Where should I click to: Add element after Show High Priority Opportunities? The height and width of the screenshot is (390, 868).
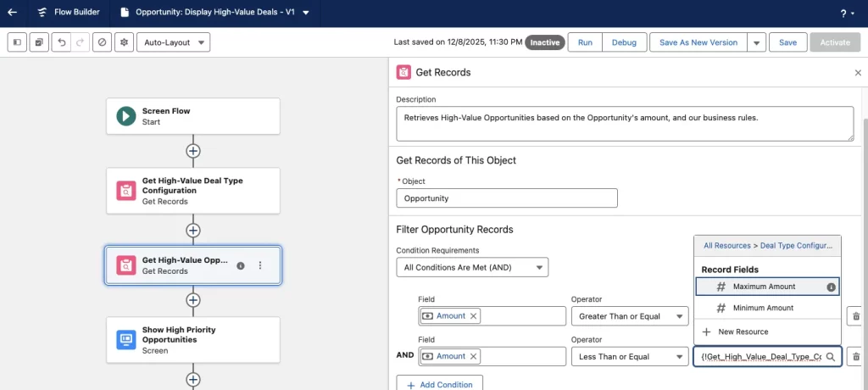(x=192, y=380)
